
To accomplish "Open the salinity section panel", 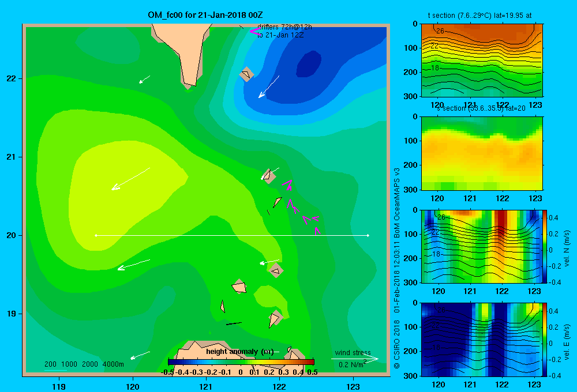I will coord(482,153).
